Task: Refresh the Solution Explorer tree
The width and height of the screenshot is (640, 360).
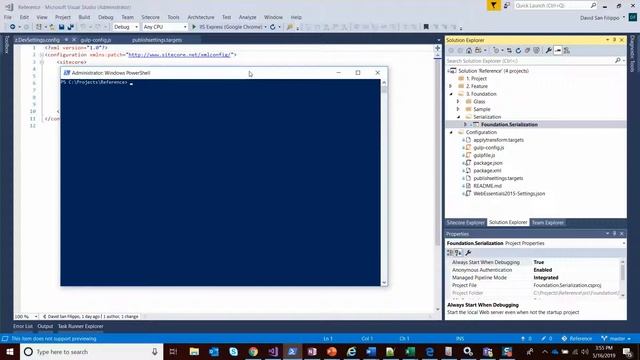Action: pyautogui.click(x=518, y=51)
